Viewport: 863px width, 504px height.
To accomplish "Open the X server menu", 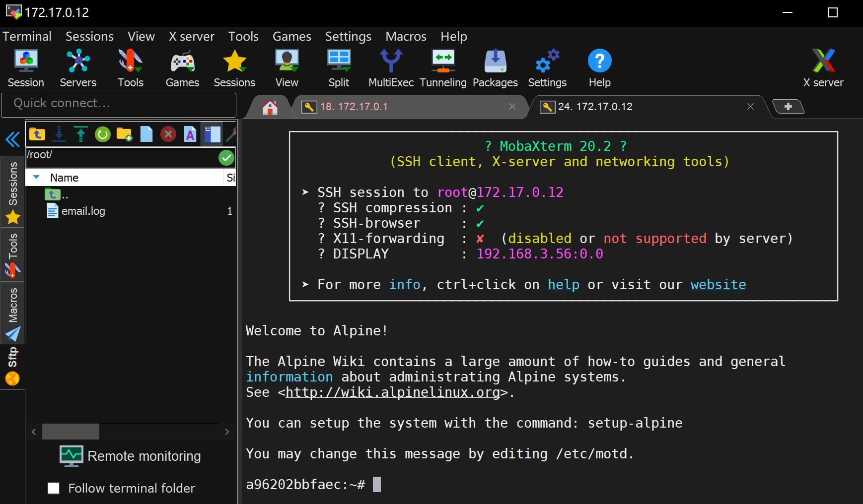I will click(192, 36).
